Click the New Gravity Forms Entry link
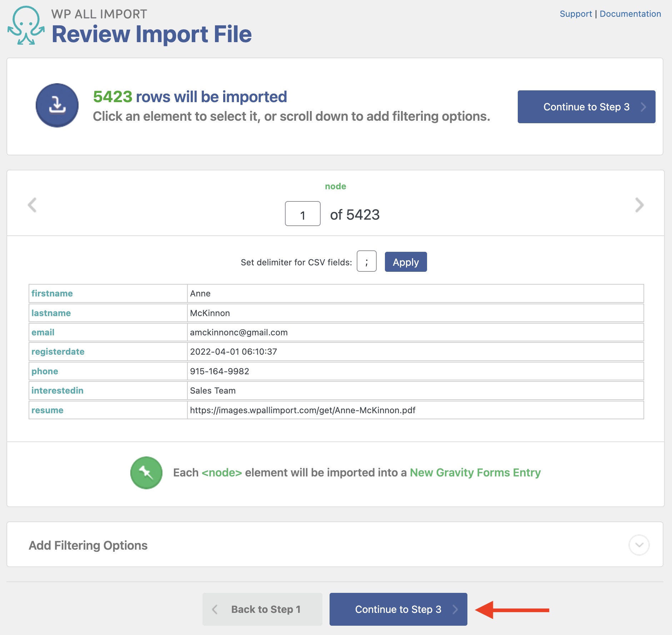Image resolution: width=672 pixels, height=635 pixels. tap(475, 472)
